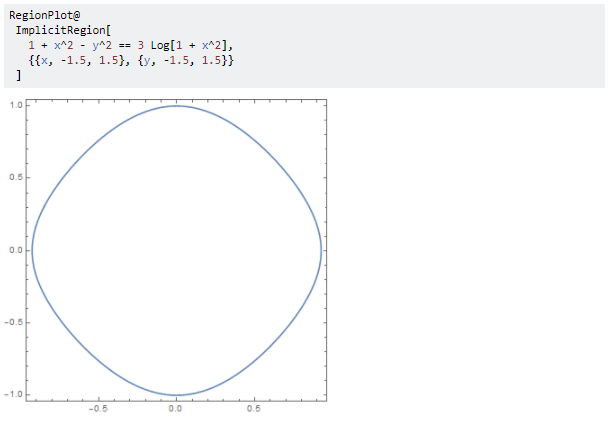Click the 1.0 label on the y-axis

click(16, 105)
